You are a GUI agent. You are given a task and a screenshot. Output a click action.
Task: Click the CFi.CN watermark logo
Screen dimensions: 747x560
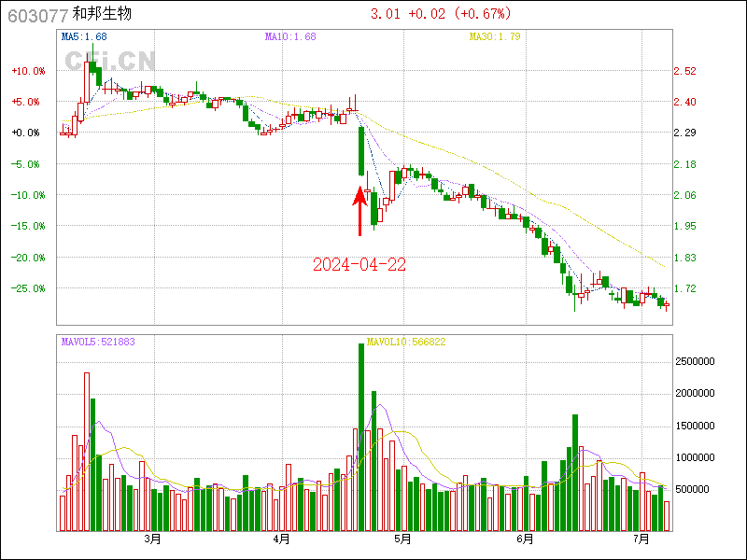pyautogui.click(x=109, y=61)
